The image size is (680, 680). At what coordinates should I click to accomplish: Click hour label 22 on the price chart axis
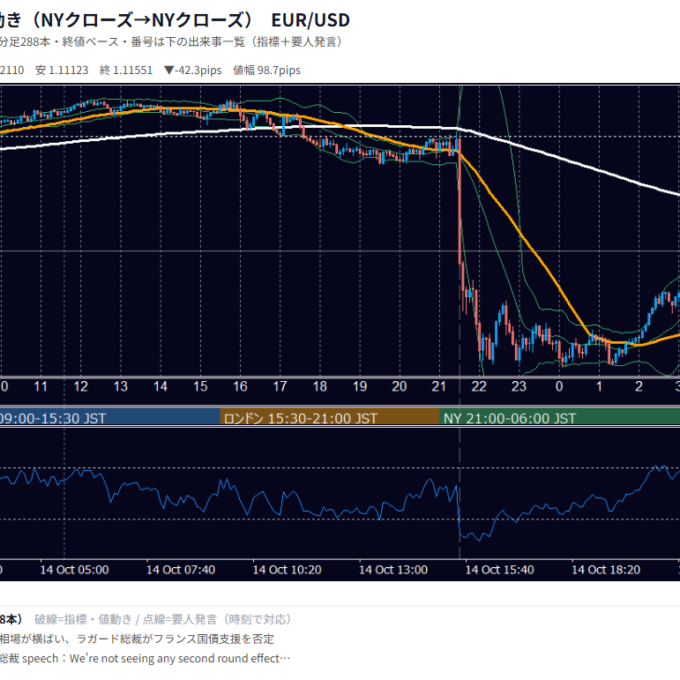(479, 386)
